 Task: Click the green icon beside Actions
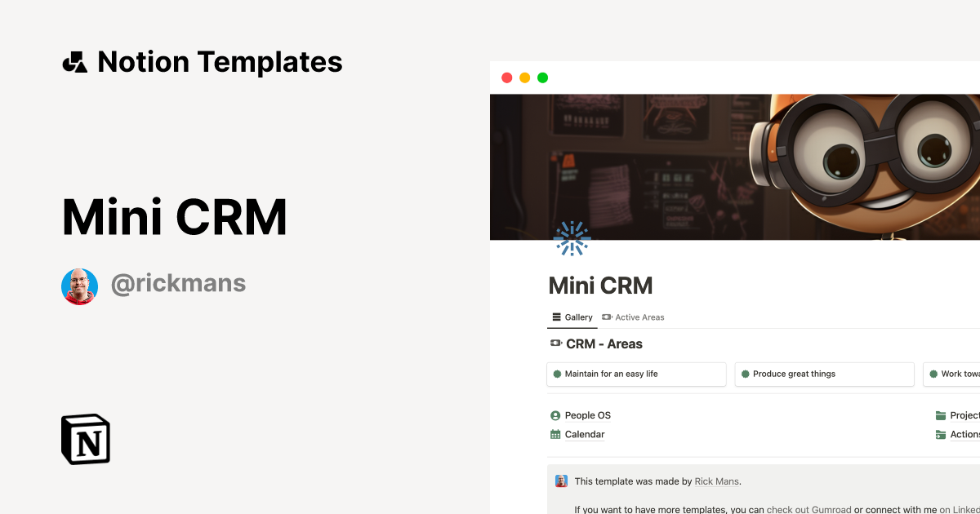[941, 434]
